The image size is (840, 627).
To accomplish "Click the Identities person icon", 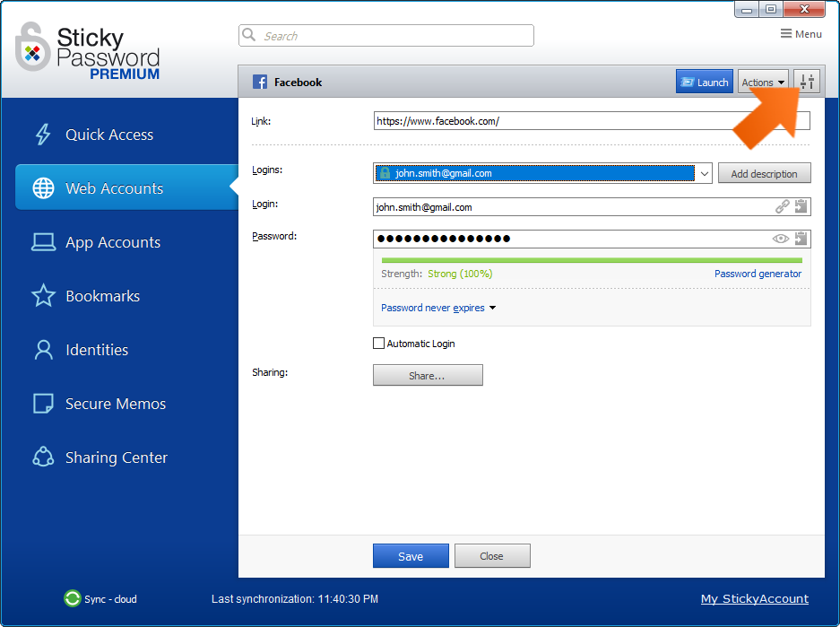I will pyautogui.click(x=43, y=350).
